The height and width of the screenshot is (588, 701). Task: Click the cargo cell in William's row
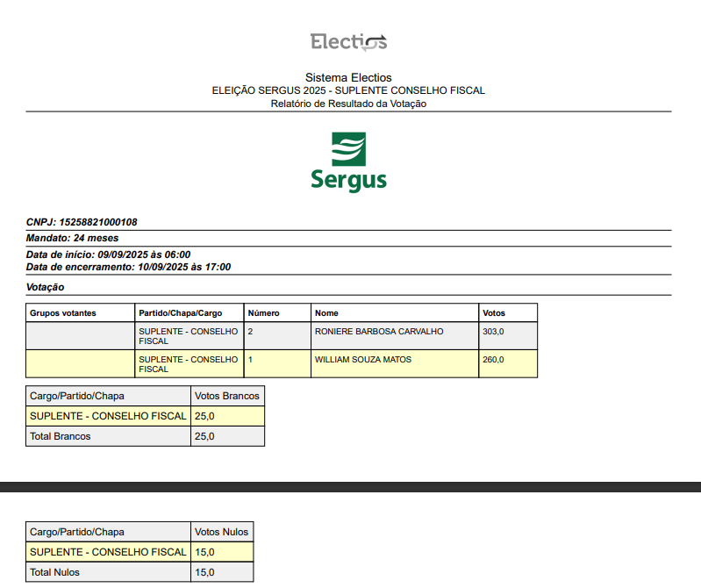point(190,364)
